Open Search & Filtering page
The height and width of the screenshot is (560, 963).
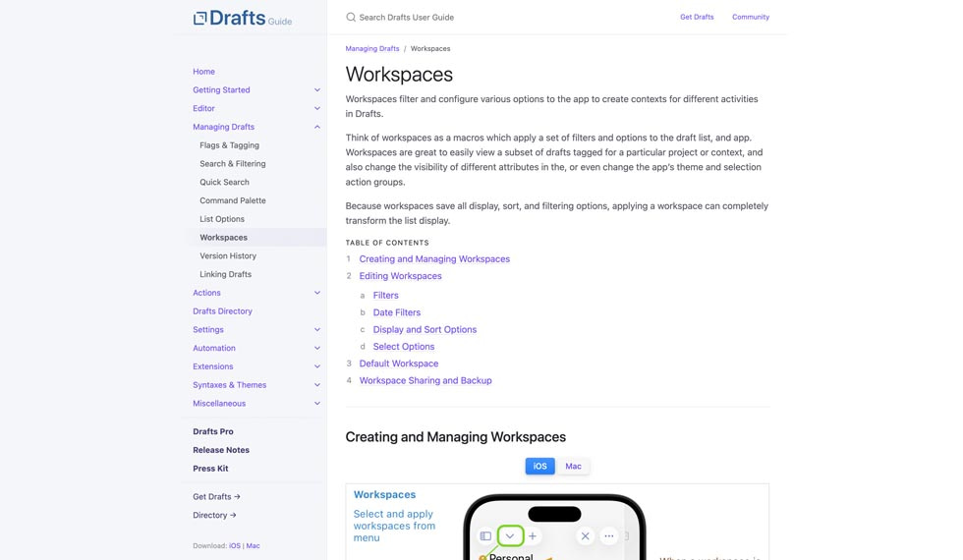click(x=233, y=163)
